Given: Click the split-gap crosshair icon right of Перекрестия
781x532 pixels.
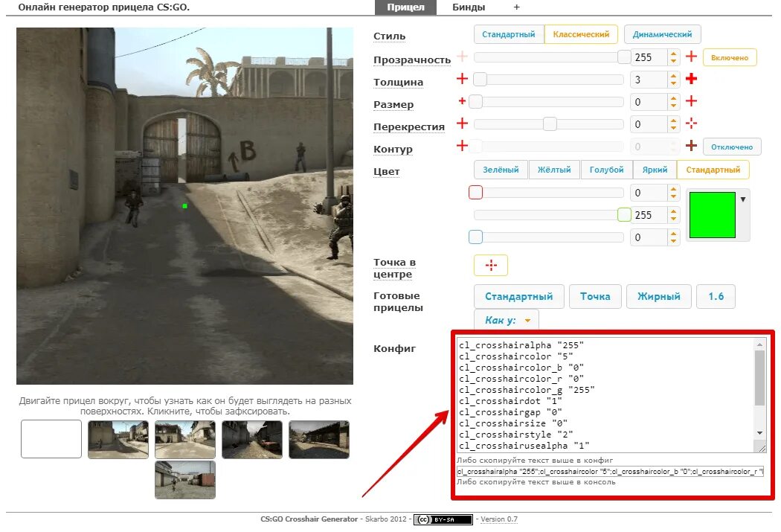Looking at the screenshot, I should pos(691,123).
